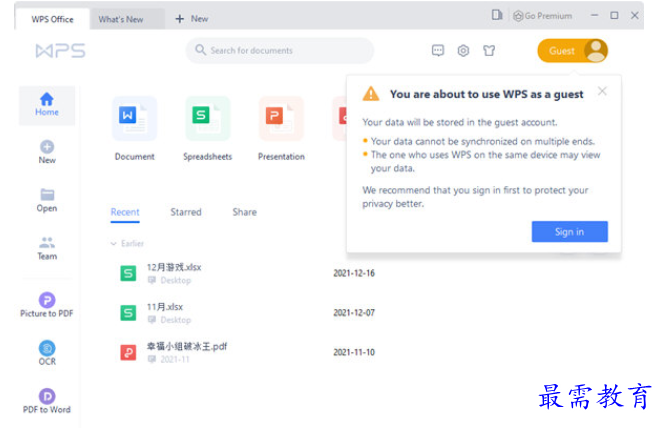Viewport: 660px width, 428px height.
Task: Go to the Team sidebar section
Action: pyautogui.click(x=47, y=248)
